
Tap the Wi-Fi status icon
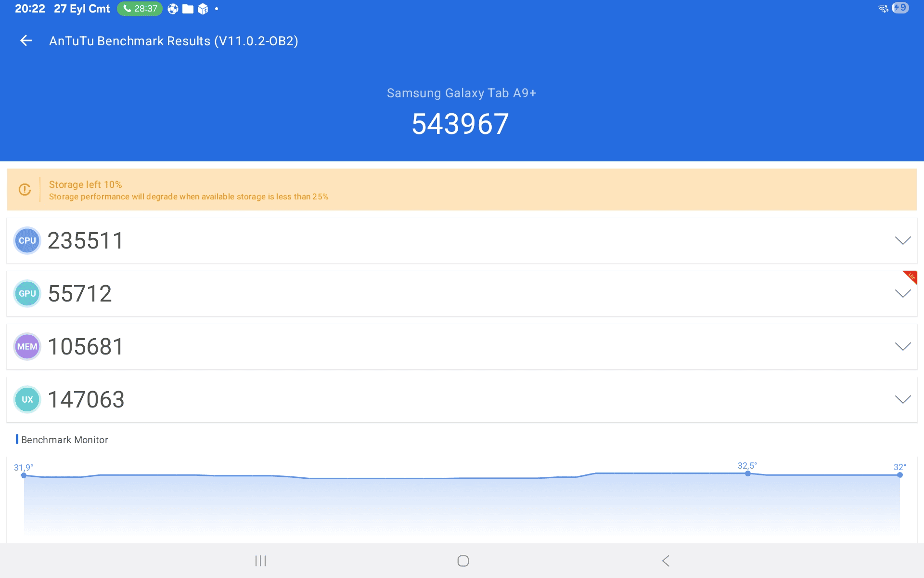883,8
